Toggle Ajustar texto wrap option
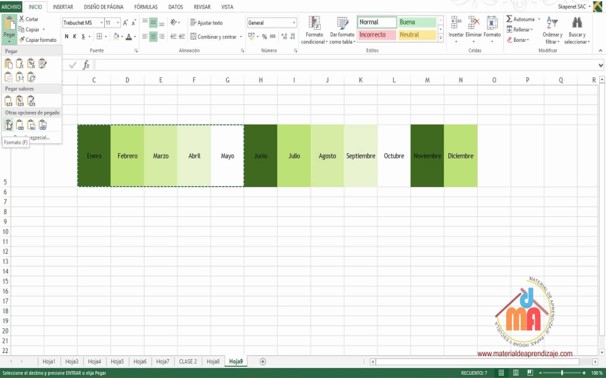Screen dimensions: 606x378 (x=206, y=23)
